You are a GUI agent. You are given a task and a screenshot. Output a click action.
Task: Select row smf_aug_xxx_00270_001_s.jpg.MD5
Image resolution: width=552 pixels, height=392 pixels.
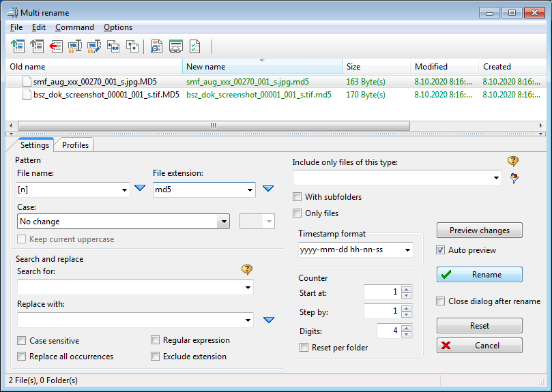(275, 82)
